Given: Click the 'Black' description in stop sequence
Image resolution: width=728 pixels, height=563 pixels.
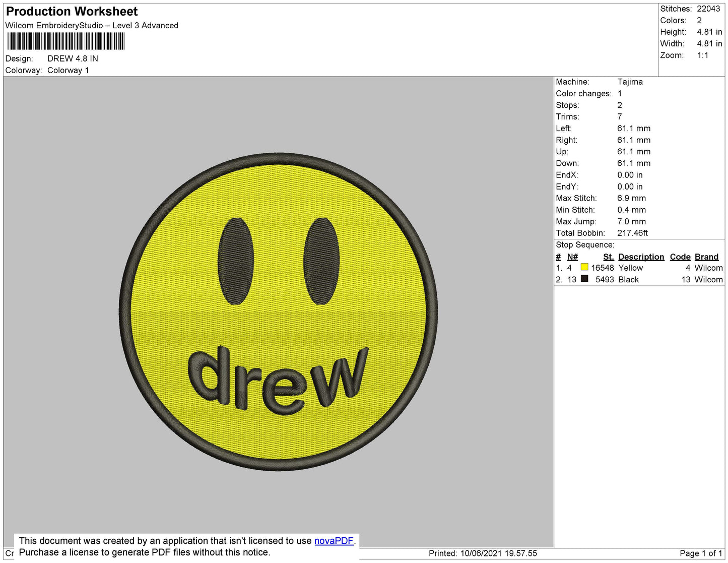Looking at the screenshot, I should (x=628, y=279).
